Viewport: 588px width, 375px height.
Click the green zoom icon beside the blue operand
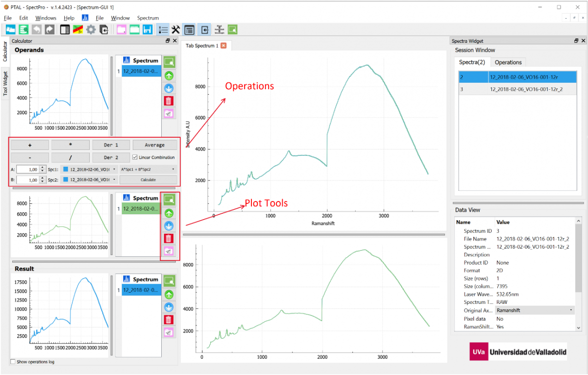coord(169,62)
